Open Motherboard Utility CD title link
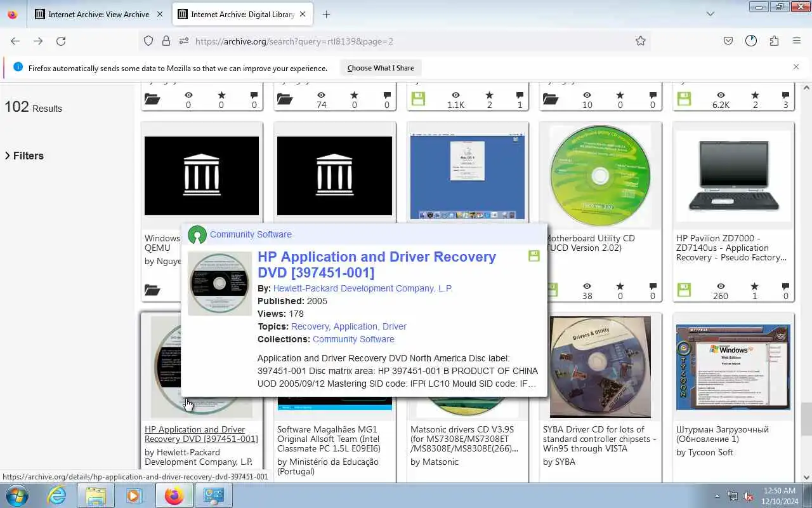This screenshot has height=508, width=812. point(592,243)
